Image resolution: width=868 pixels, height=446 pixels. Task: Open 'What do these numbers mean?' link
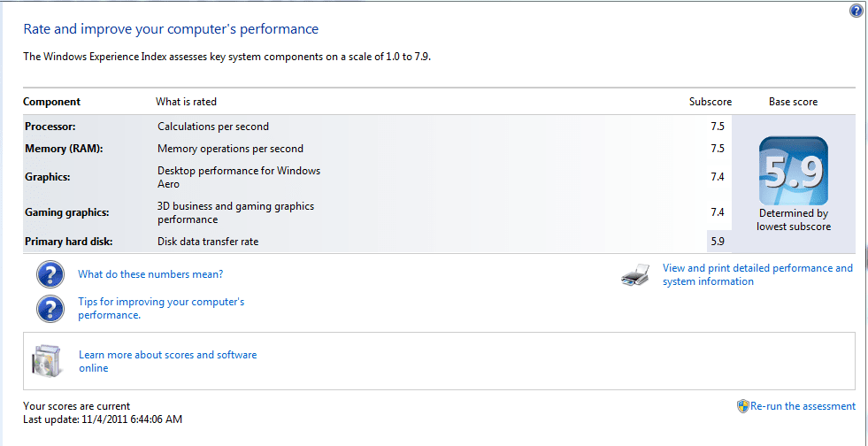(x=150, y=274)
